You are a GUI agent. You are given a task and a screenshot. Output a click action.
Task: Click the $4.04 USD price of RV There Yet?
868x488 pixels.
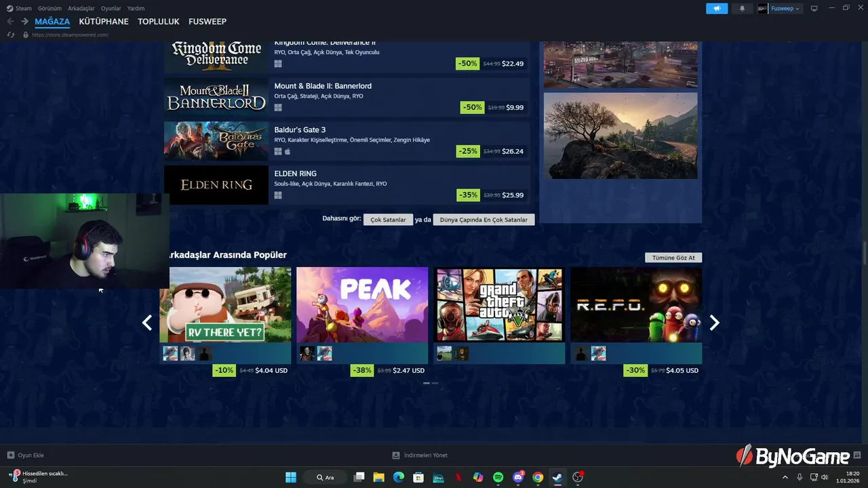click(x=271, y=371)
